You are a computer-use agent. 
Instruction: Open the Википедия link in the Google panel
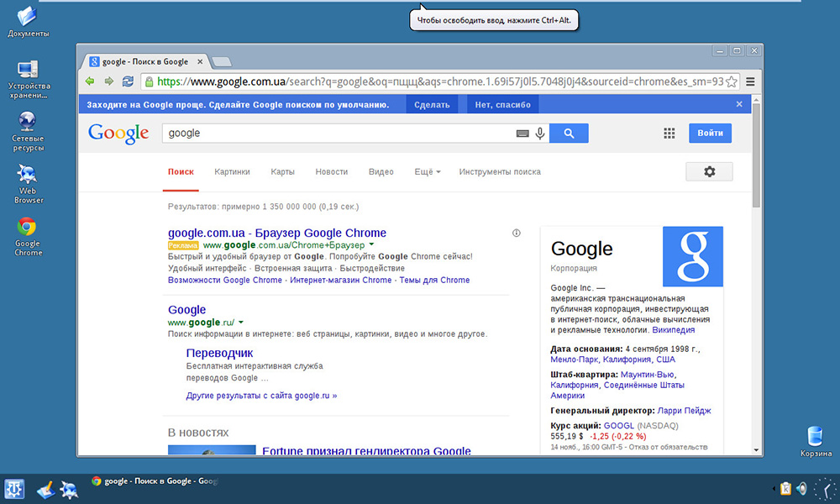pyautogui.click(x=674, y=330)
